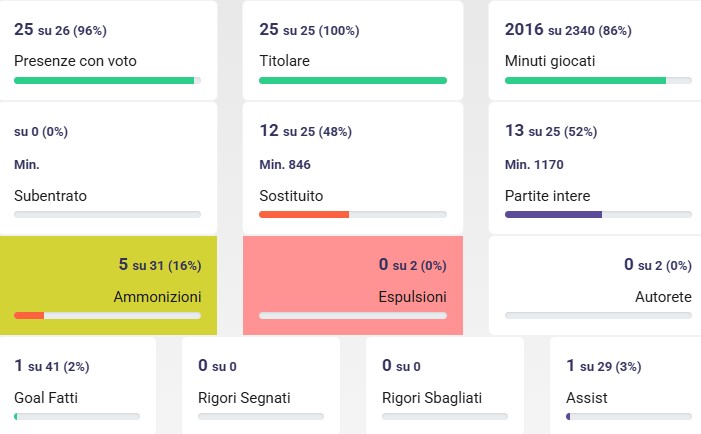The width and height of the screenshot is (701, 434).
Task: Click the Titolare progress bar
Action: pyautogui.click(x=352, y=80)
